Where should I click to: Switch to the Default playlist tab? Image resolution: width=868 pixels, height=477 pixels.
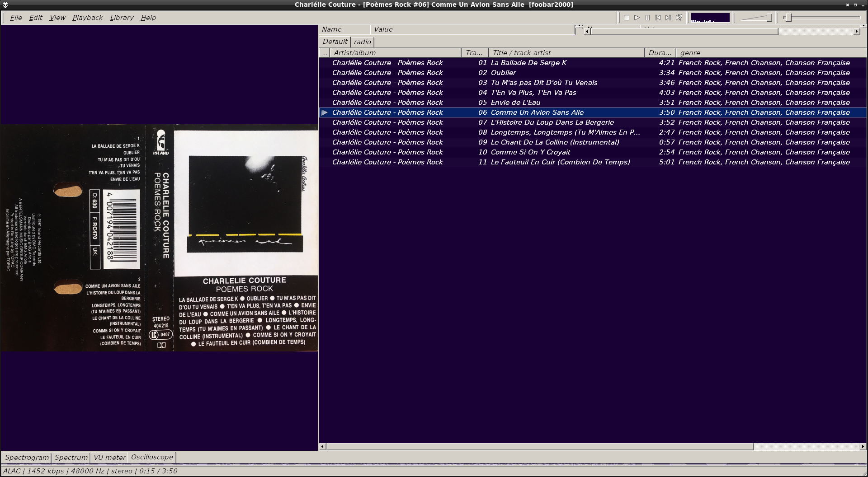click(x=335, y=42)
